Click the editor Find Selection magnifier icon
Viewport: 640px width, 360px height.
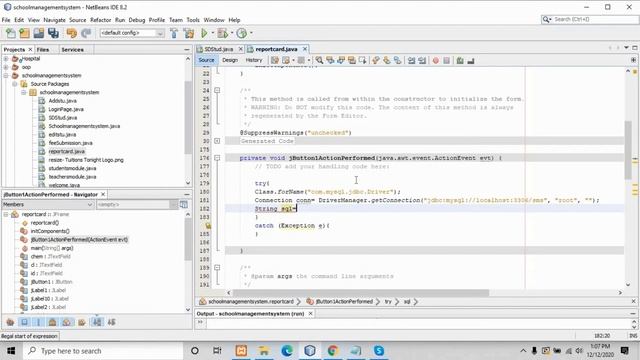319,60
